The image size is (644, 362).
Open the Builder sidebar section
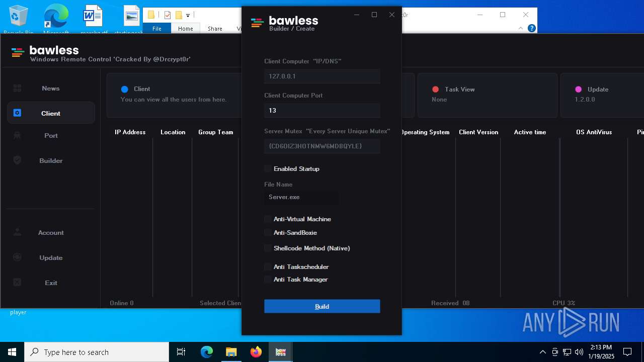[x=50, y=161]
